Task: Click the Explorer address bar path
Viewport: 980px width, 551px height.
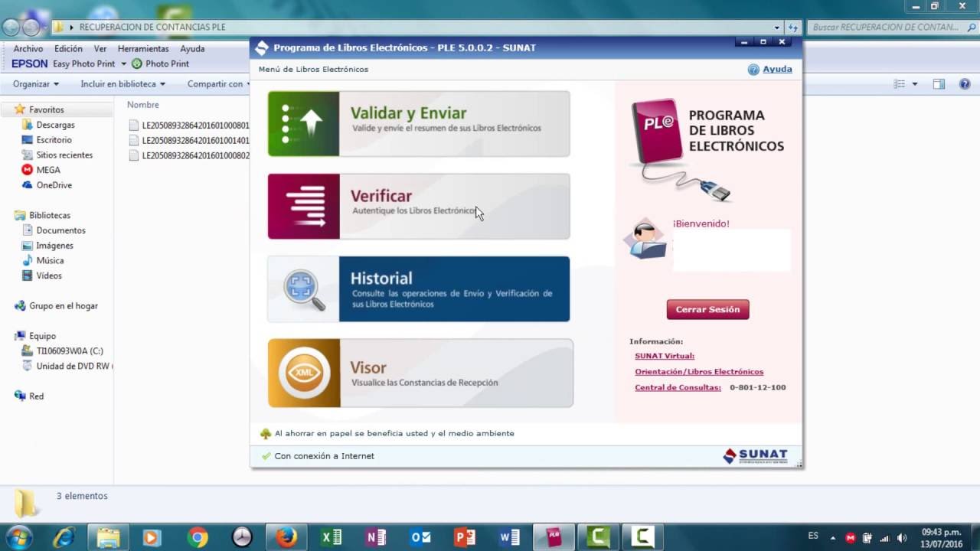Action: click(x=152, y=28)
